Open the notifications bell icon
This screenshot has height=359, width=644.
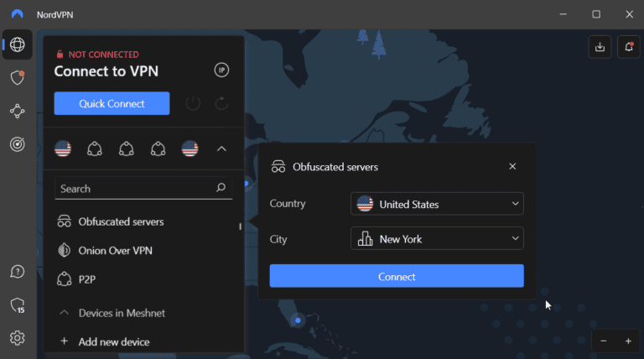coord(627,47)
